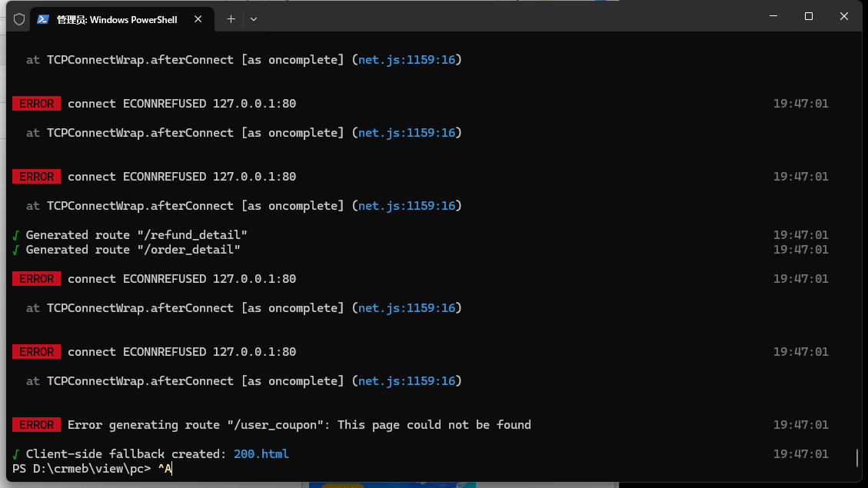The height and width of the screenshot is (488, 868).
Task: Click the "/order_detail" route text
Action: click(x=189, y=250)
